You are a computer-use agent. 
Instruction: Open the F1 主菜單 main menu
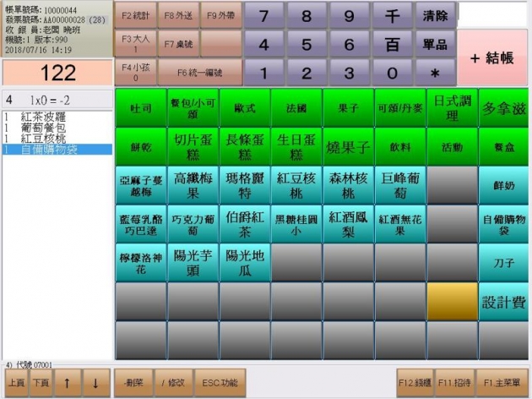coord(502,383)
